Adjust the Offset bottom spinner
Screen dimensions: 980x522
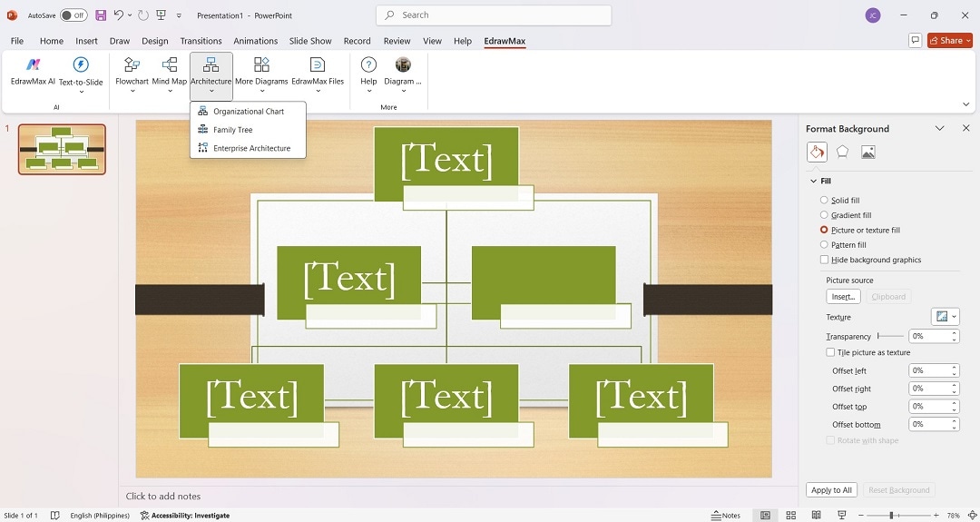(x=955, y=424)
